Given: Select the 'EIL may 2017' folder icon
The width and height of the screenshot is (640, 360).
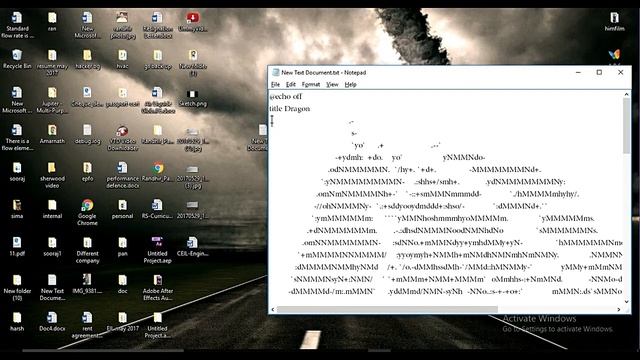Looking at the screenshot, I should coord(122,321).
